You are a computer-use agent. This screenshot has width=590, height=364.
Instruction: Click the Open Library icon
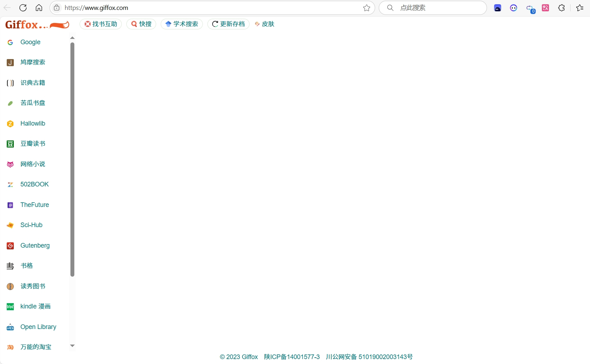(x=10, y=327)
